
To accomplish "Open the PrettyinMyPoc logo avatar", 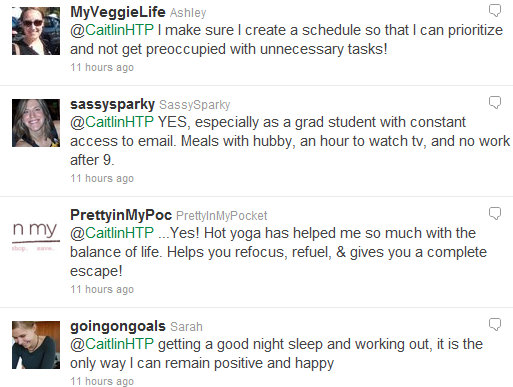I will pos(36,234).
